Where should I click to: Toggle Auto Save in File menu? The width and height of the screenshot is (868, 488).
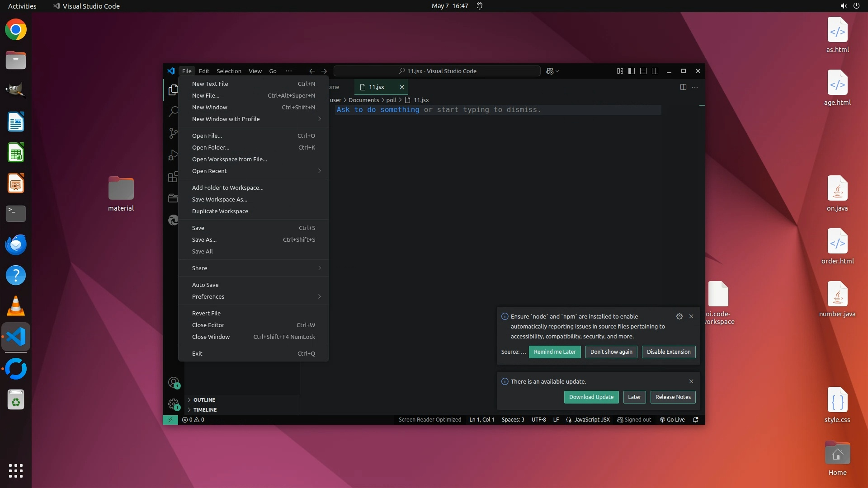pos(205,285)
